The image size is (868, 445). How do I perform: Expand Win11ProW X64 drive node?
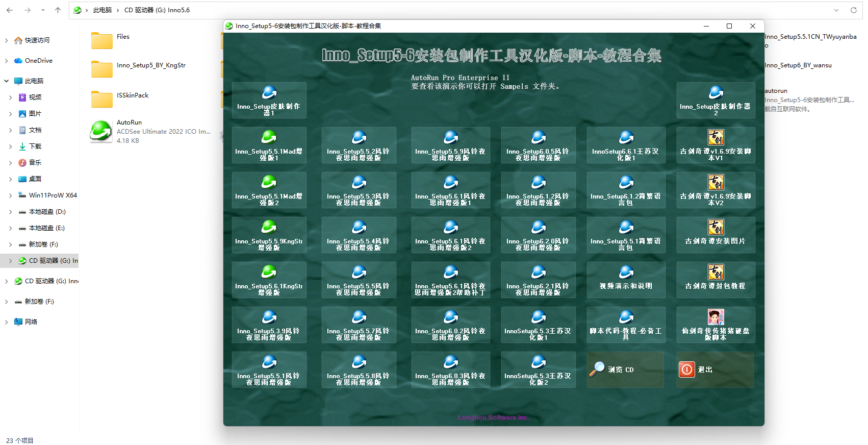tap(10, 195)
